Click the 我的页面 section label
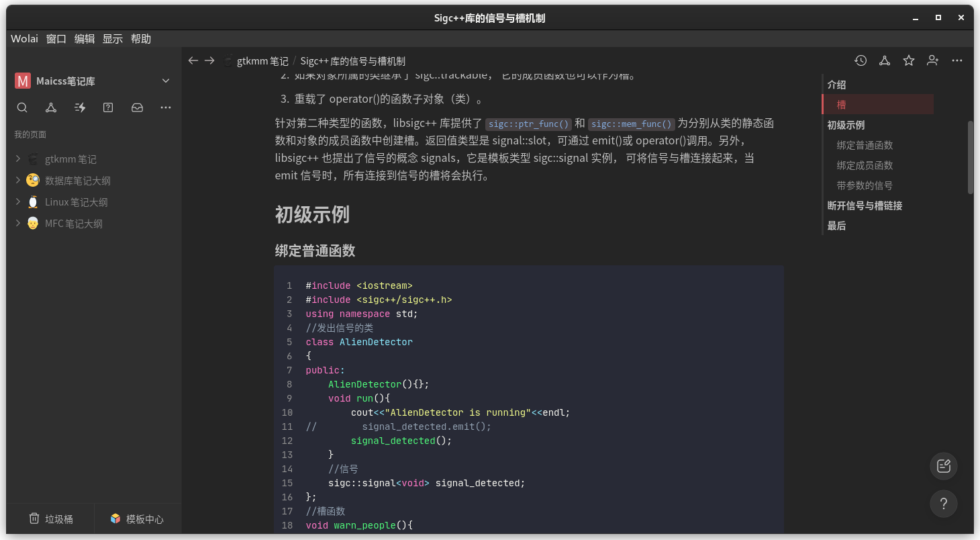Viewport: 980px width, 540px height. [30, 134]
